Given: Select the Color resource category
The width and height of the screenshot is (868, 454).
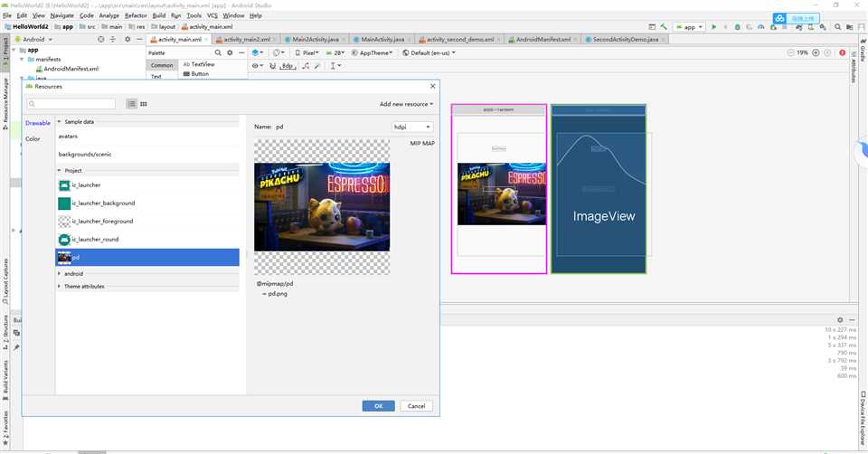Looking at the screenshot, I should point(33,139).
